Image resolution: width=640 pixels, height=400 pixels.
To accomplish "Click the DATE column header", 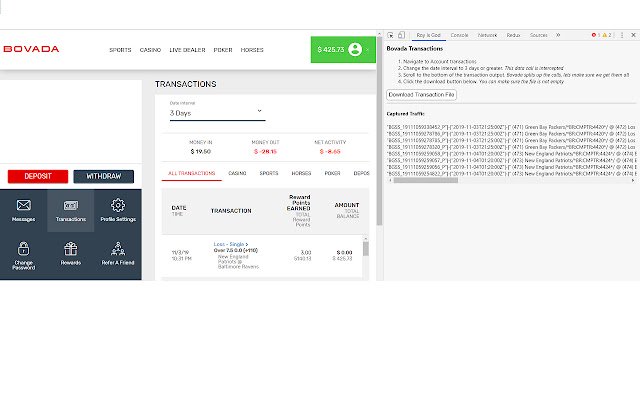I will tap(179, 208).
